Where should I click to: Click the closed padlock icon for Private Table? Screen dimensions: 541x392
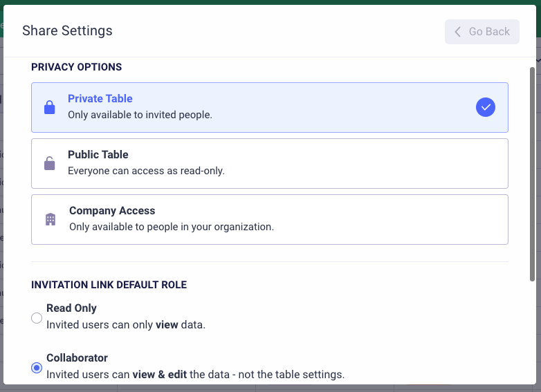coord(50,108)
